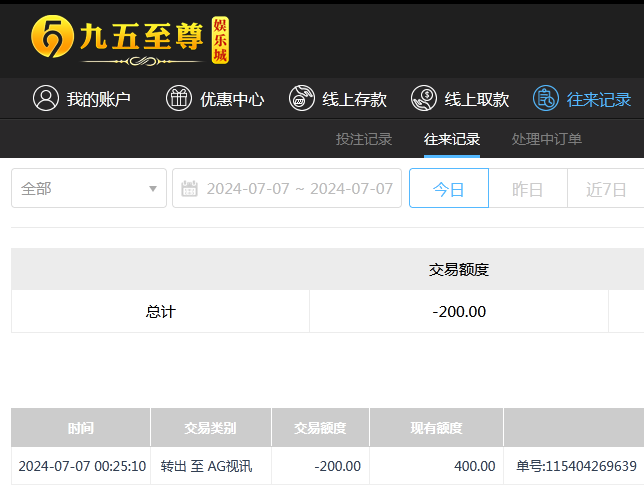This screenshot has height=492, width=644.
Task: Click the -200.00 total in summary
Action: click(459, 311)
